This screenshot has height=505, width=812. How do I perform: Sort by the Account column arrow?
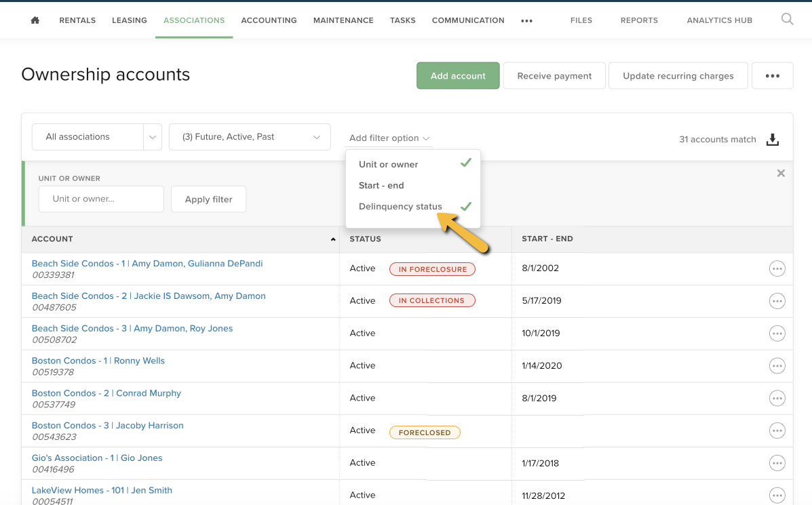pos(332,239)
